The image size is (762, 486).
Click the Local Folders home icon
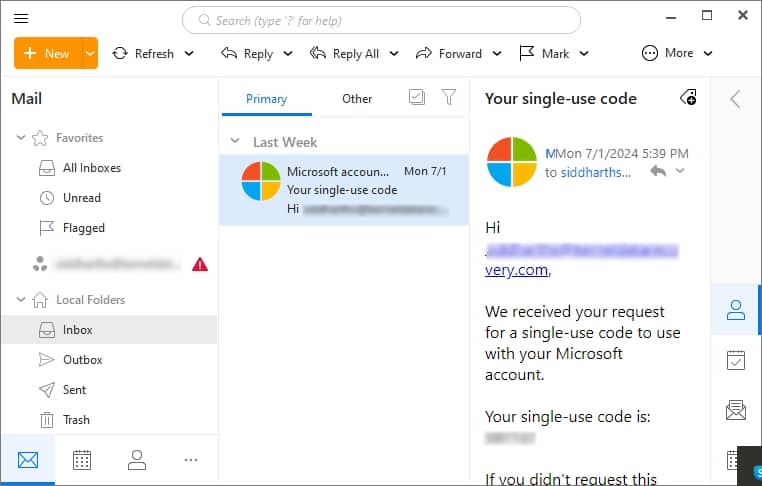(x=40, y=300)
